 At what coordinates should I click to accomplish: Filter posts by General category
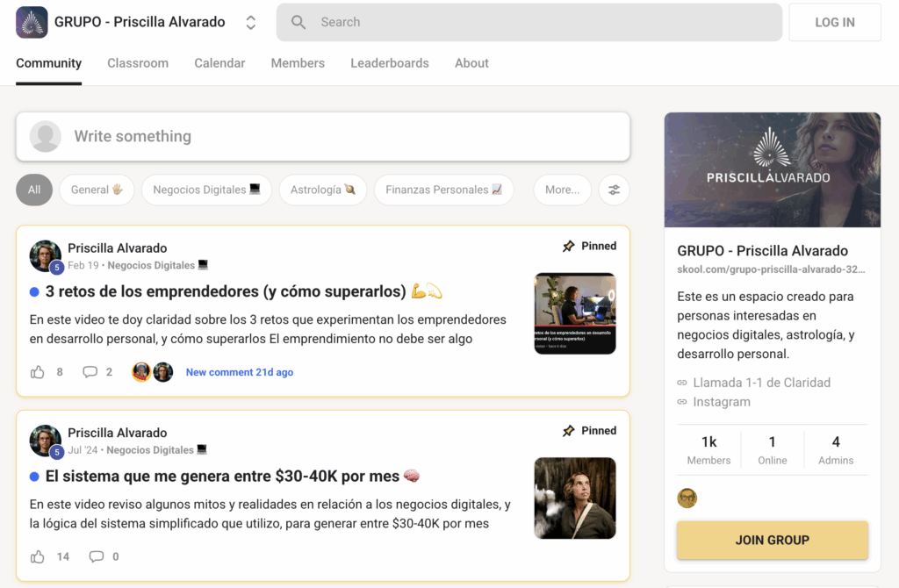(97, 190)
